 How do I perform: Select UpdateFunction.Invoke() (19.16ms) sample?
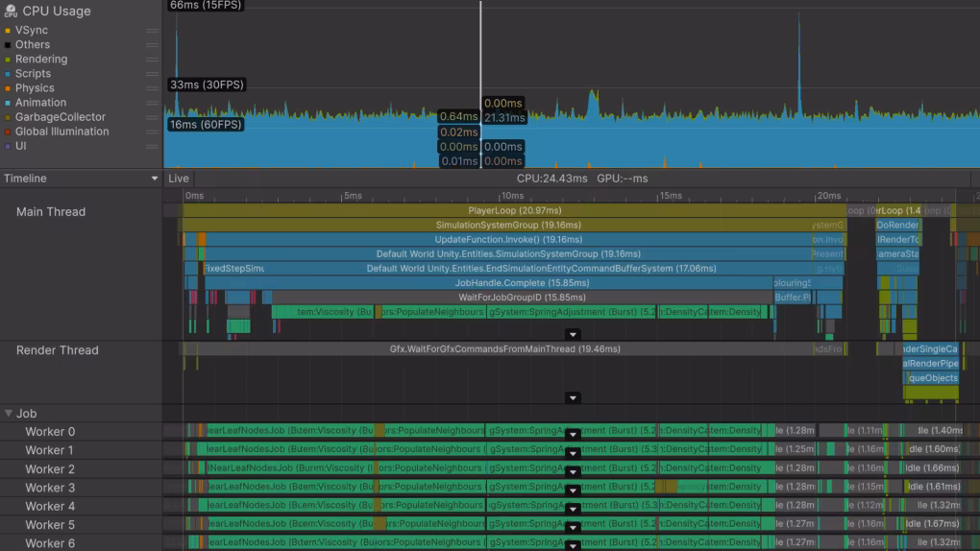pyautogui.click(x=508, y=239)
